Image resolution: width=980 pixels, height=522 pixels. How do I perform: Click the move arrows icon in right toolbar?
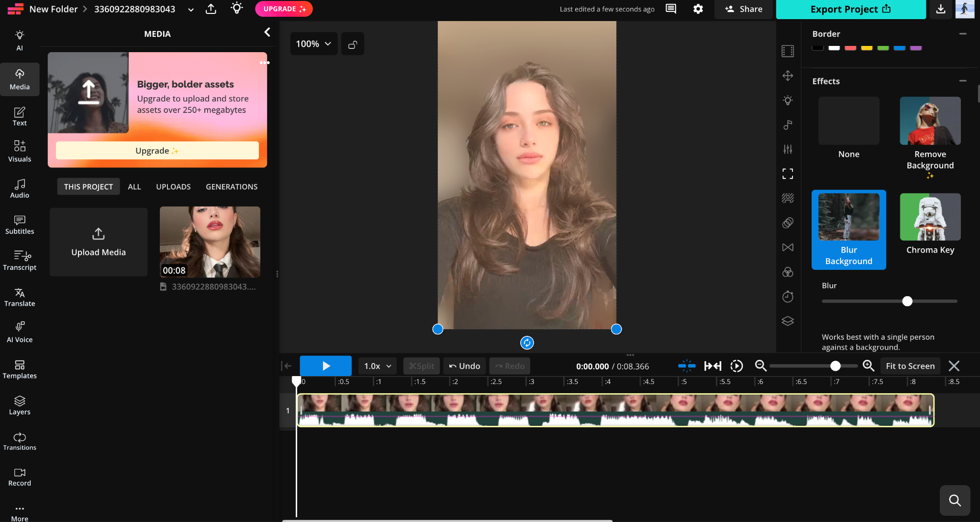coord(788,76)
